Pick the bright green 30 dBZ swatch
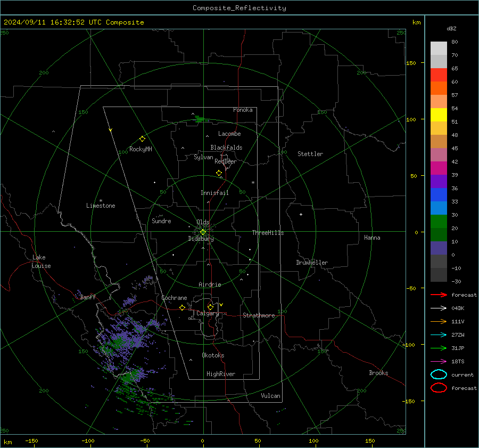 pyautogui.click(x=439, y=221)
